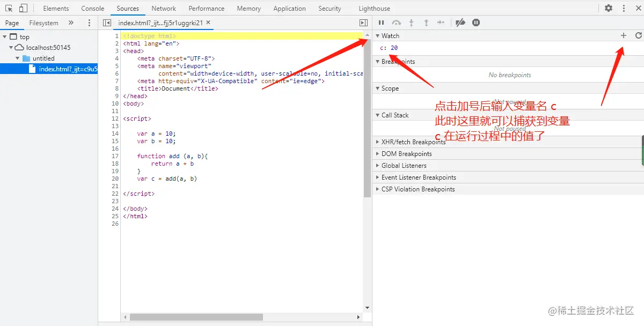Select the Page navigator tab

point(12,23)
